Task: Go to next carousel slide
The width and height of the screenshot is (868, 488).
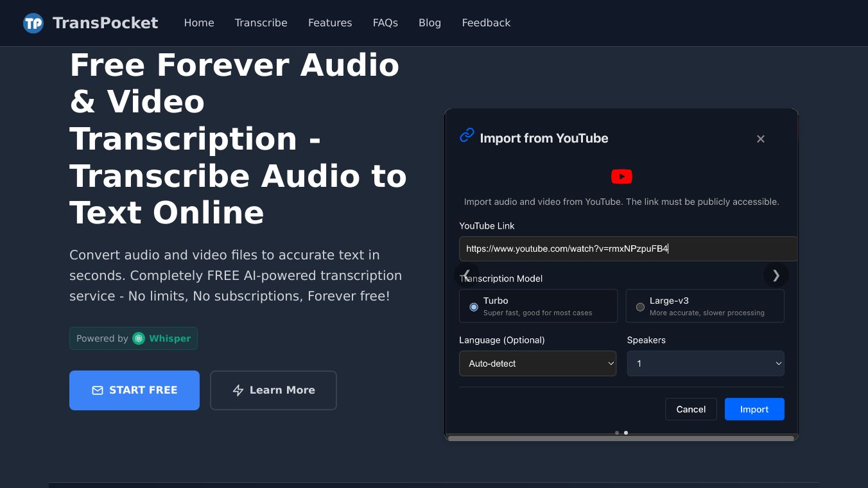Action: 776,275
